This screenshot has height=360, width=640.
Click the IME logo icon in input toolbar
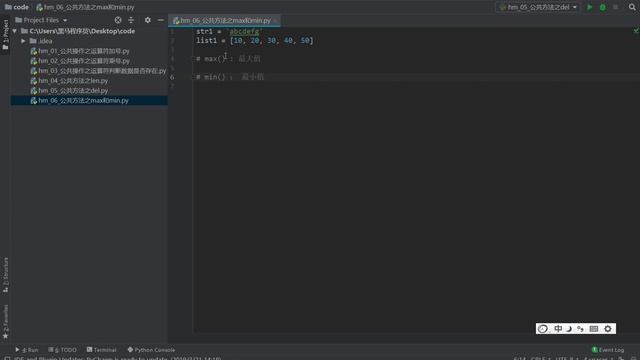(x=543, y=329)
